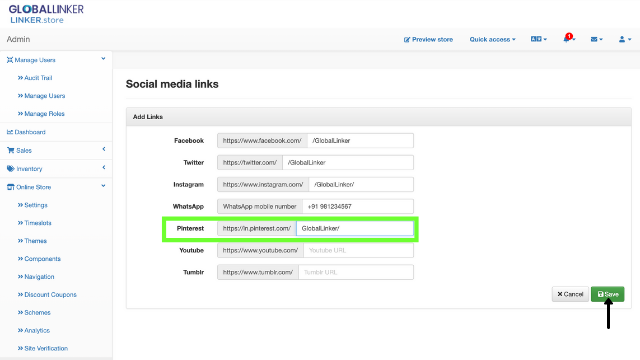The width and height of the screenshot is (640, 360).
Task: Click the Dashboard chart icon
Action: (x=10, y=132)
